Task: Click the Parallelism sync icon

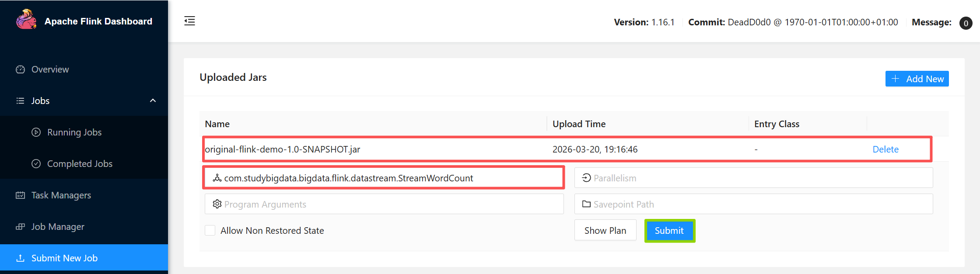Action: click(x=587, y=178)
